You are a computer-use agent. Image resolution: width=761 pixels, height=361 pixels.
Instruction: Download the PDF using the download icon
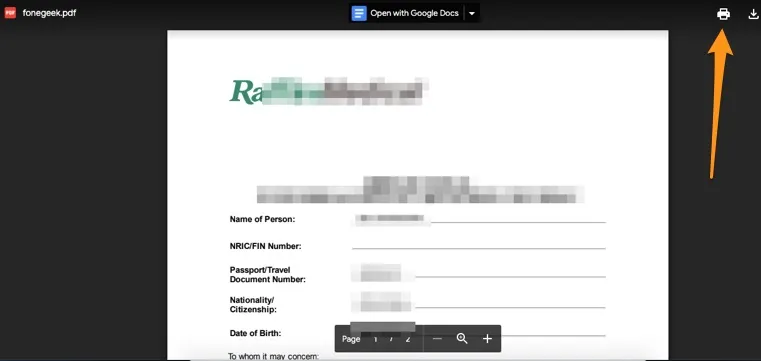[x=754, y=14]
